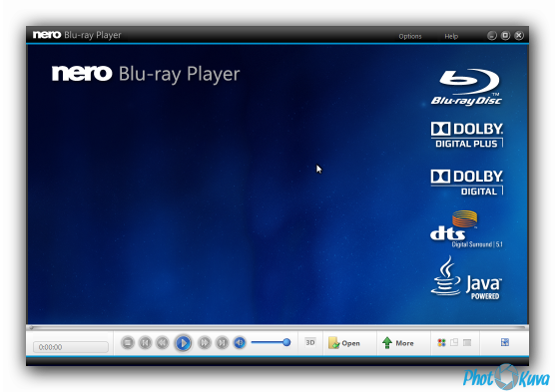Start playback with the Play button

[183, 342]
